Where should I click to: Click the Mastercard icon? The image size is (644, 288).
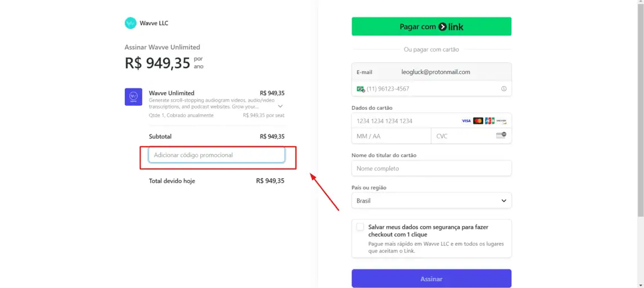pyautogui.click(x=478, y=121)
